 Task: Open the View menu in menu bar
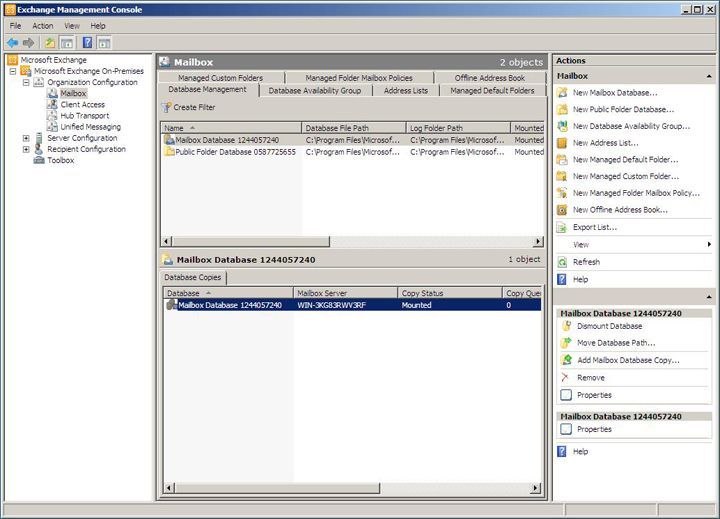tap(72, 26)
